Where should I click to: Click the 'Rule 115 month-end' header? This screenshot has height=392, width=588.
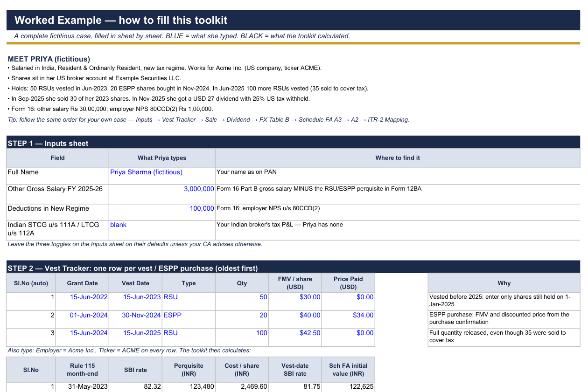point(82,370)
